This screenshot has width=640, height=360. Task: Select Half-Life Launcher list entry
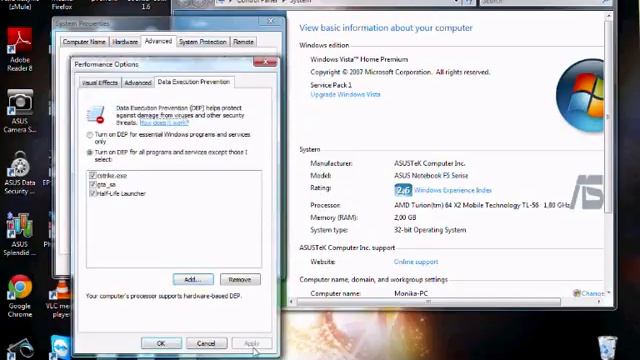pyautogui.click(x=121, y=193)
